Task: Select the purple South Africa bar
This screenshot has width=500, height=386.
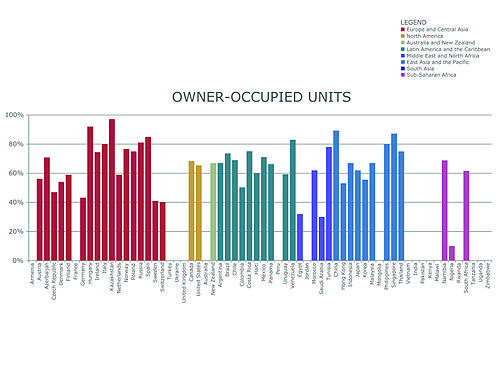Action: coord(466,216)
